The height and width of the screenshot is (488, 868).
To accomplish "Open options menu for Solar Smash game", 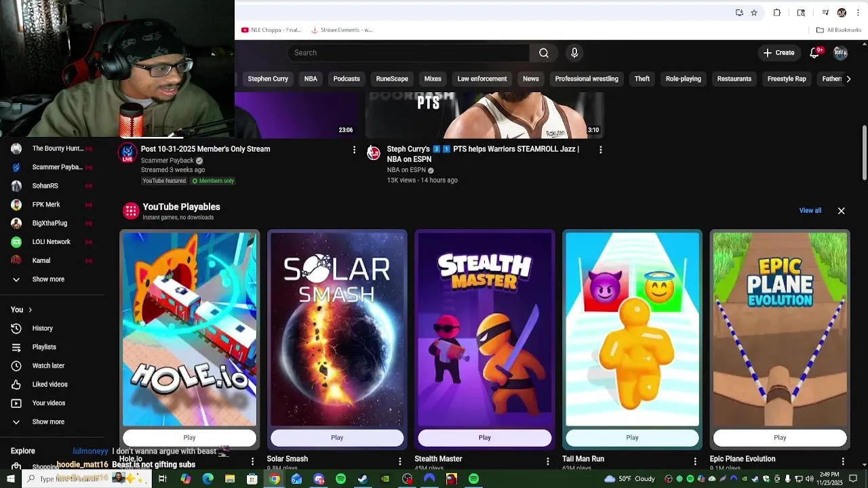I will point(400,461).
